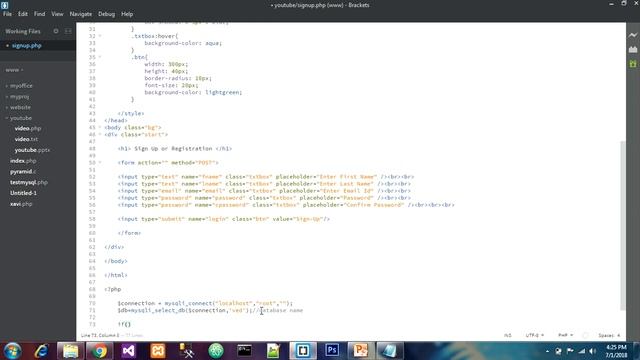Click the editor vertical scrollbar thumb
This screenshot has height=360, width=640.
click(622, 225)
